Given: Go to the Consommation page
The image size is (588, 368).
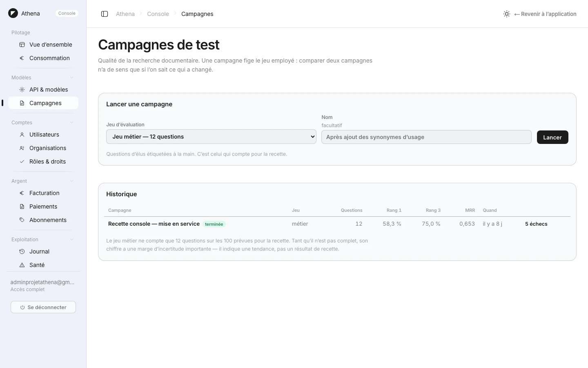Looking at the screenshot, I should 43,58.
